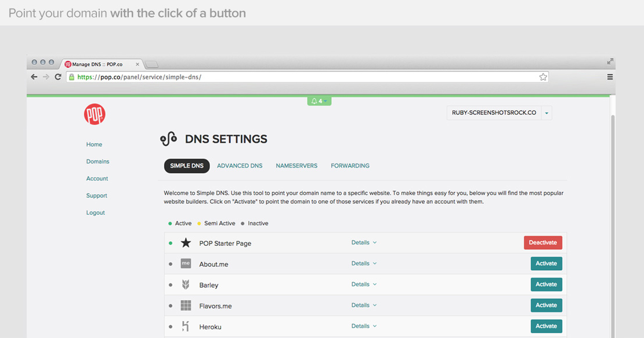
Task: Expand Details for About.me
Action: [x=364, y=263]
